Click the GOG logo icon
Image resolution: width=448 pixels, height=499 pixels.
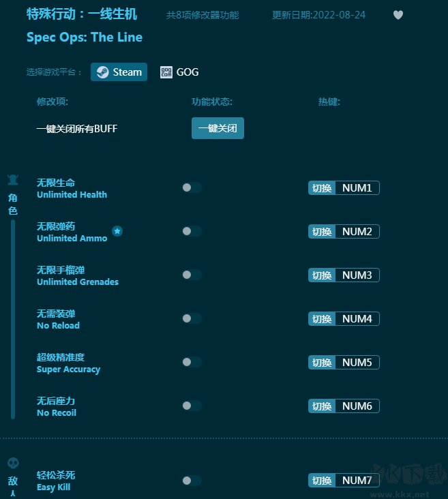click(x=166, y=72)
